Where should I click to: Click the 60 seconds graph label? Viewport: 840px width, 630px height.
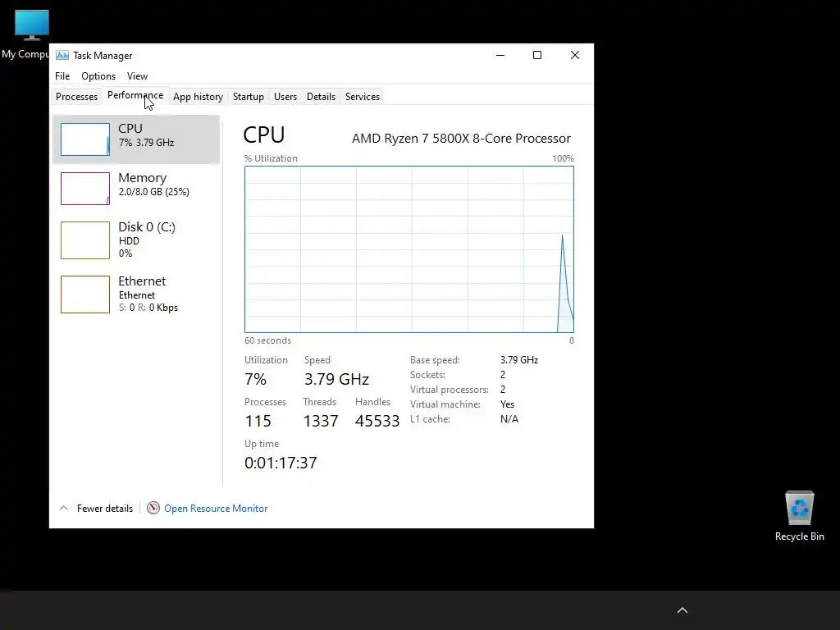click(x=268, y=340)
